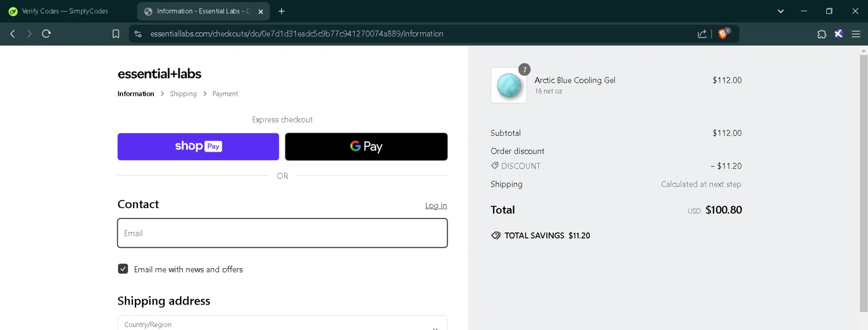
Task: Reload the checkout page
Action: (x=46, y=34)
